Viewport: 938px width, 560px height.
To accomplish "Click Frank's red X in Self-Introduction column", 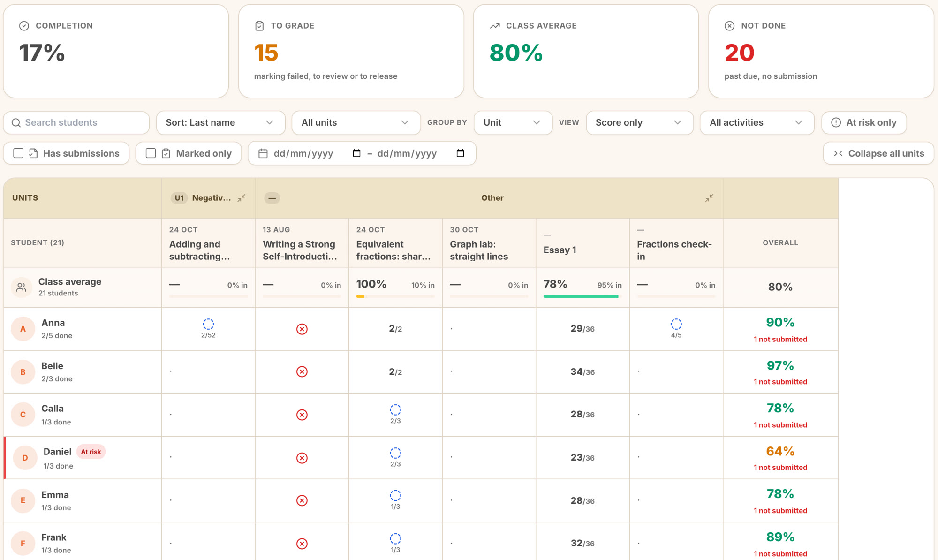I will [x=302, y=544].
